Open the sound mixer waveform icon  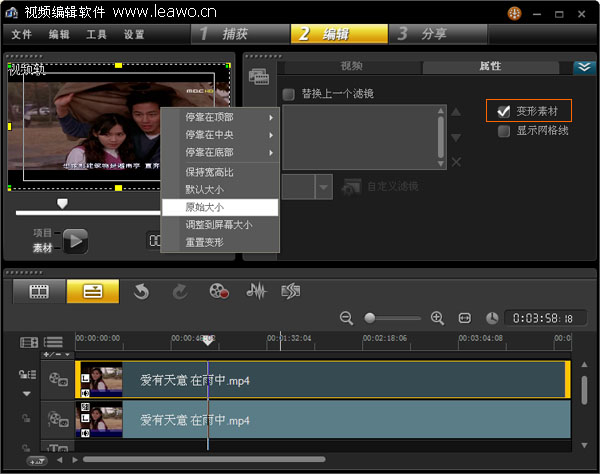pos(257,291)
